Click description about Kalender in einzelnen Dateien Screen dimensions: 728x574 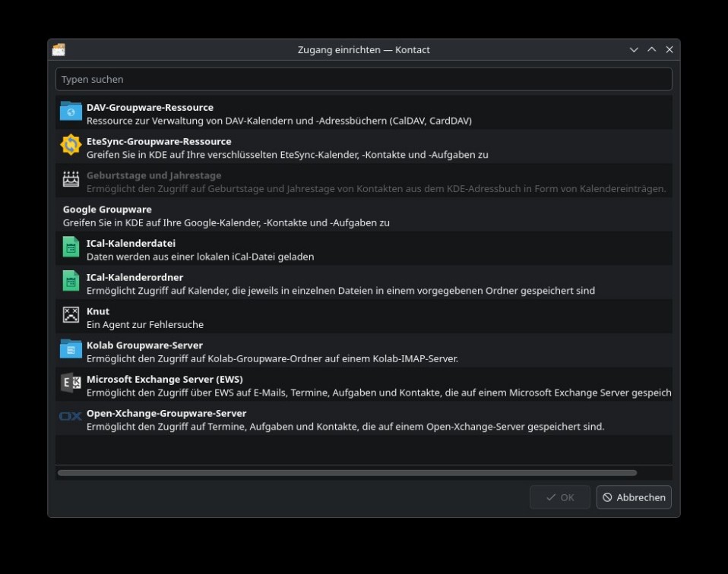tap(340, 291)
